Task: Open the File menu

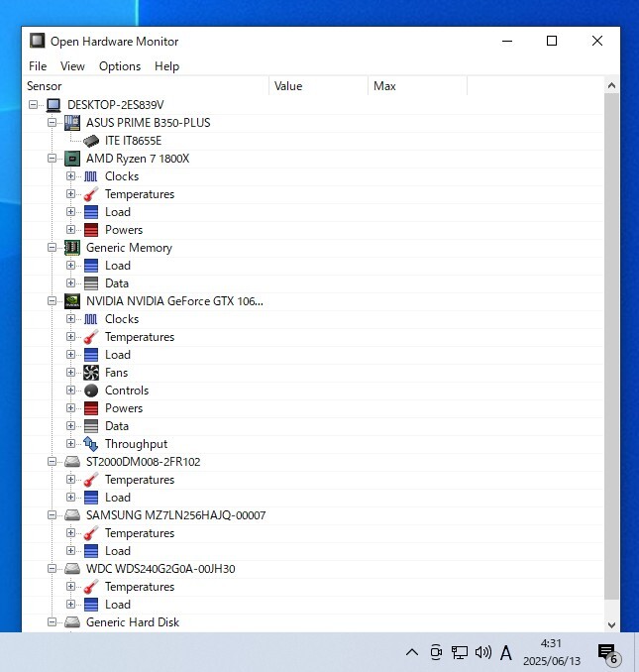Action: (x=38, y=66)
